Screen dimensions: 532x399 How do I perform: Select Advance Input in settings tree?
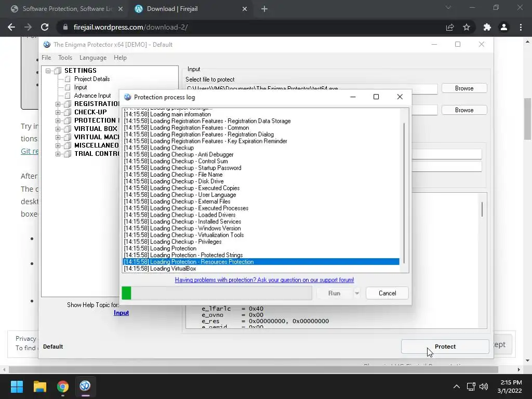point(92,96)
